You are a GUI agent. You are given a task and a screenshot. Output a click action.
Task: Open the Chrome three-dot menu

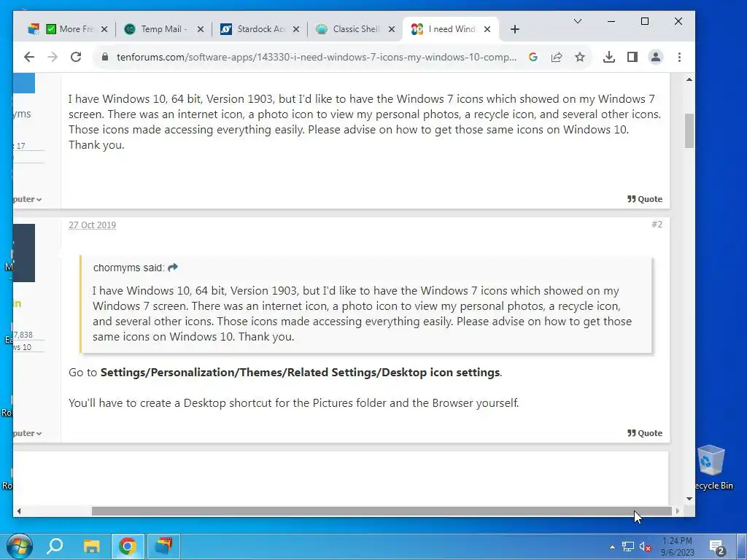[x=679, y=57]
